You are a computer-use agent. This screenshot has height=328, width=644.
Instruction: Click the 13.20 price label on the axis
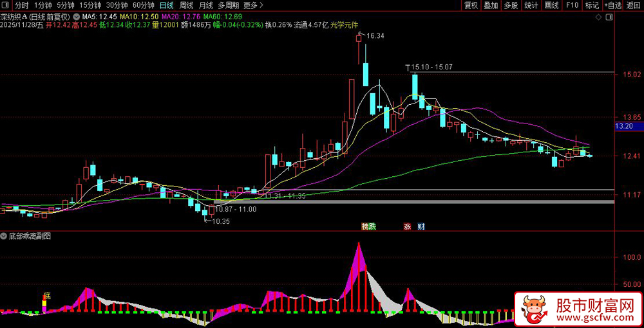625,126
